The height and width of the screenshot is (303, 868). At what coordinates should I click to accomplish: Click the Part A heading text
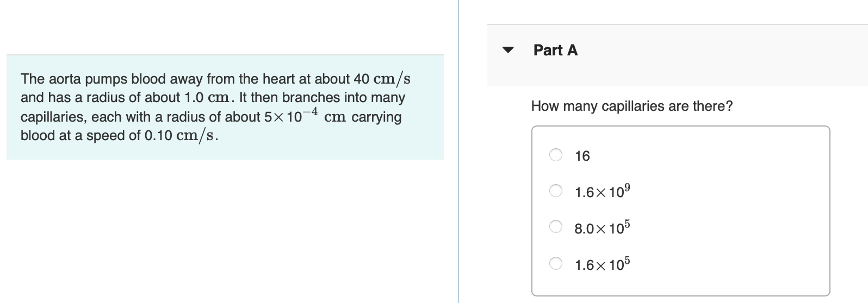(555, 50)
